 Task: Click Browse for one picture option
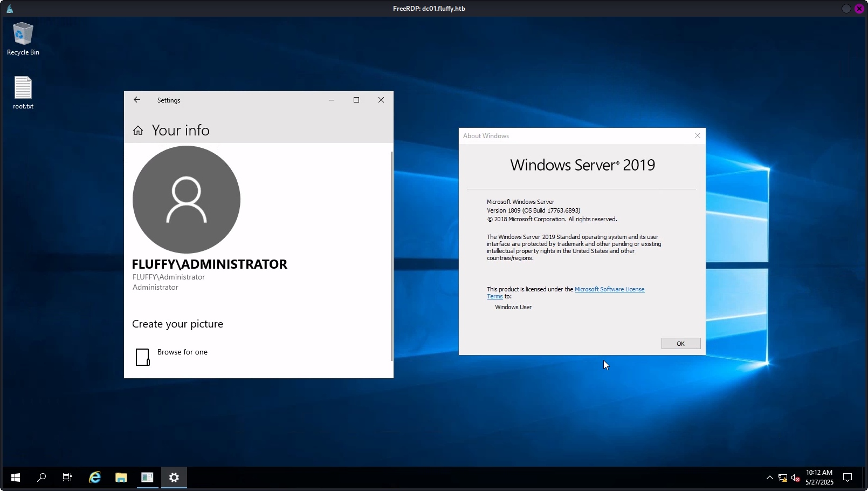tap(182, 352)
